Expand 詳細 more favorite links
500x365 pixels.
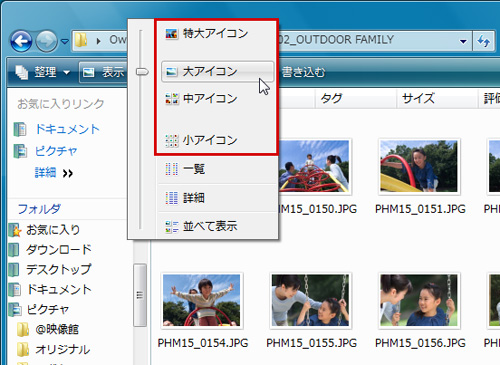[54, 173]
